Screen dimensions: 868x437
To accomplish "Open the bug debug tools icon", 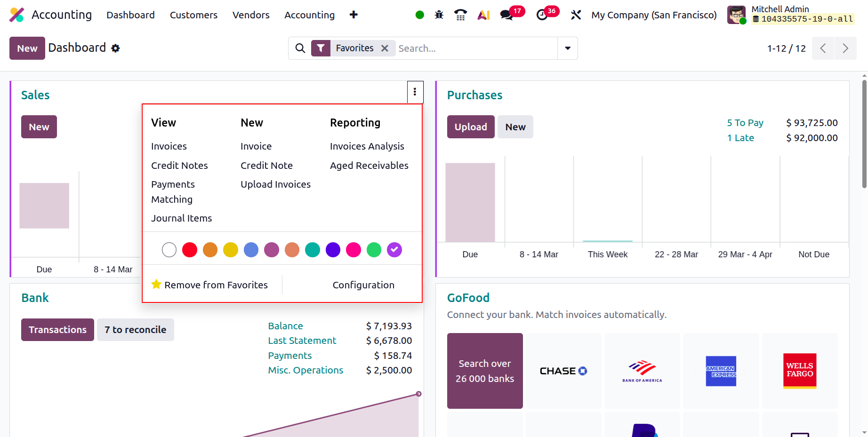I will [439, 15].
